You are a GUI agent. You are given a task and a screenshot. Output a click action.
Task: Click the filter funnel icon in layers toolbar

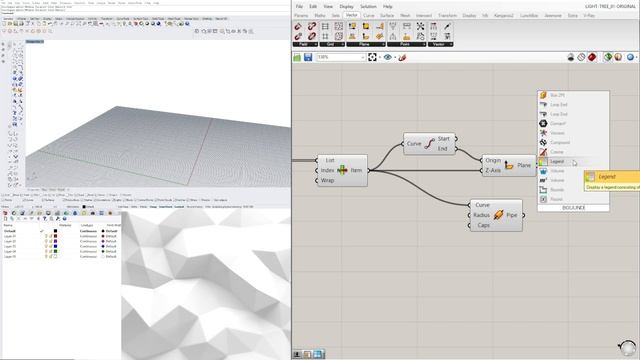tap(44, 219)
